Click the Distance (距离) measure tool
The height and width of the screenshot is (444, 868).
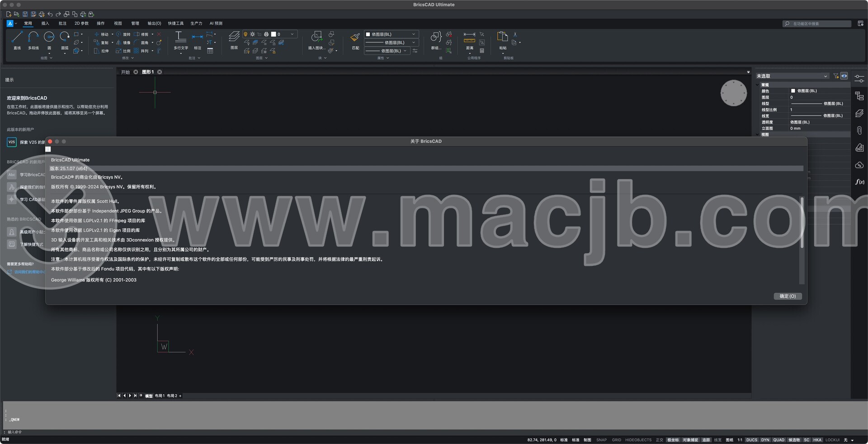coord(469,40)
